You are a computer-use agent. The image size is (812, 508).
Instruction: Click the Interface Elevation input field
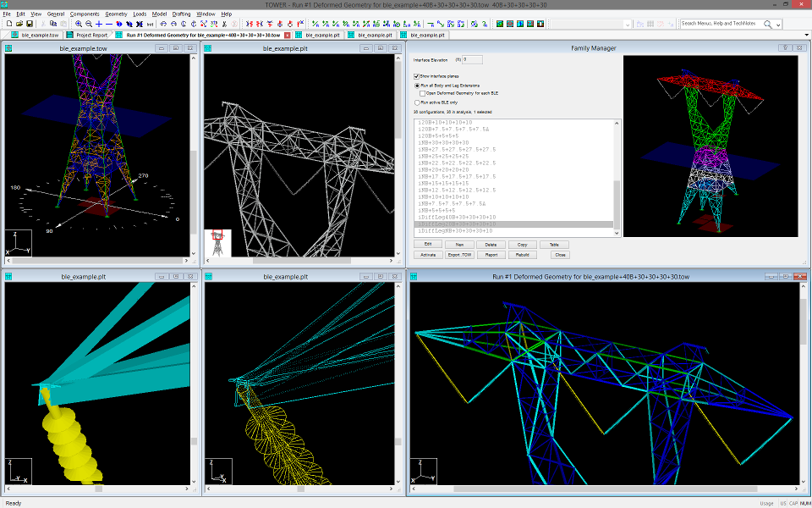coord(472,59)
